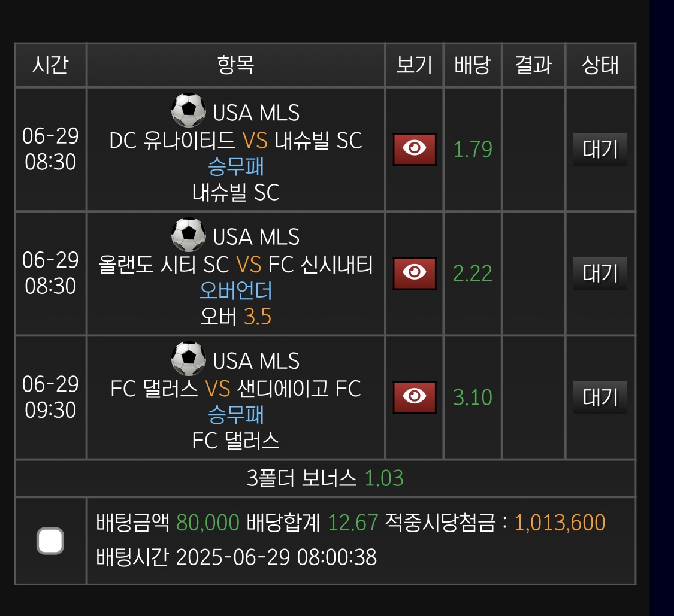Select the 3.10 odds value
This screenshot has width=674, height=616.
[473, 397]
